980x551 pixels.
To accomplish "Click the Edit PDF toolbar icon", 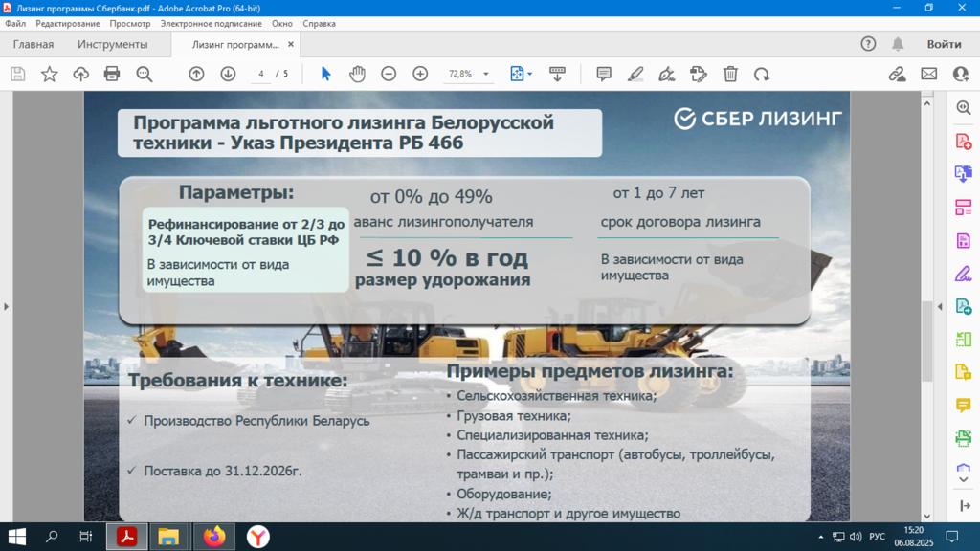I will [x=698, y=74].
